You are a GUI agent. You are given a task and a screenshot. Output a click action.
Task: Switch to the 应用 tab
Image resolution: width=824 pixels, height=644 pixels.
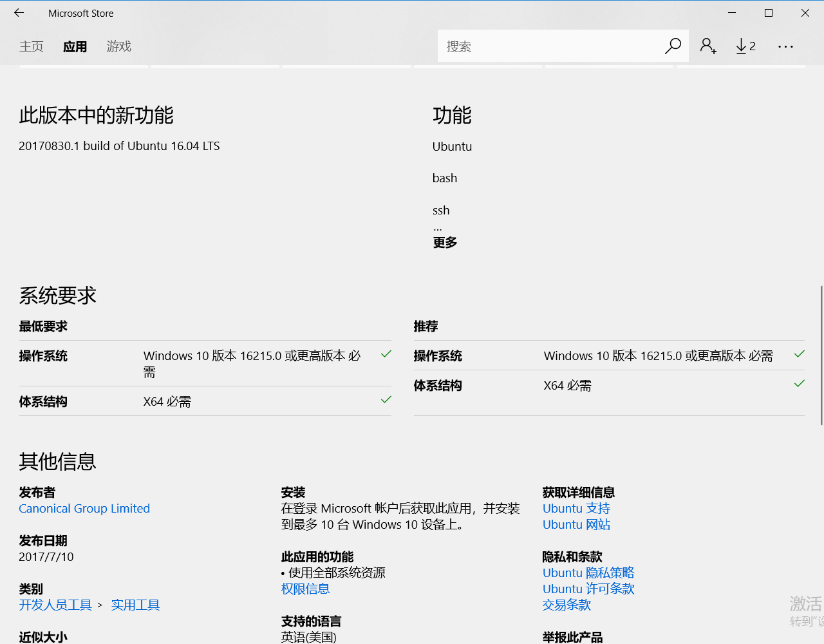tap(75, 46)
